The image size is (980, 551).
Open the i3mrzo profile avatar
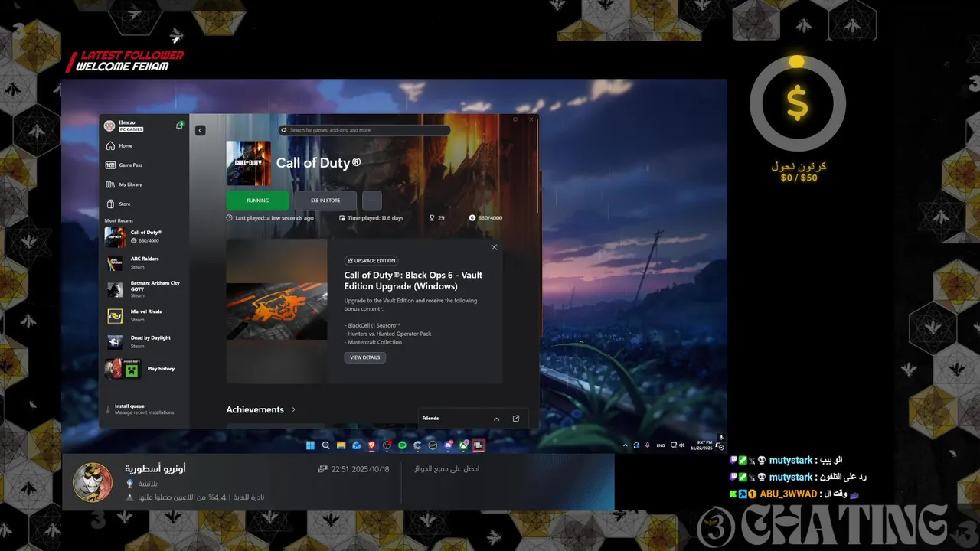coord(109,126)
